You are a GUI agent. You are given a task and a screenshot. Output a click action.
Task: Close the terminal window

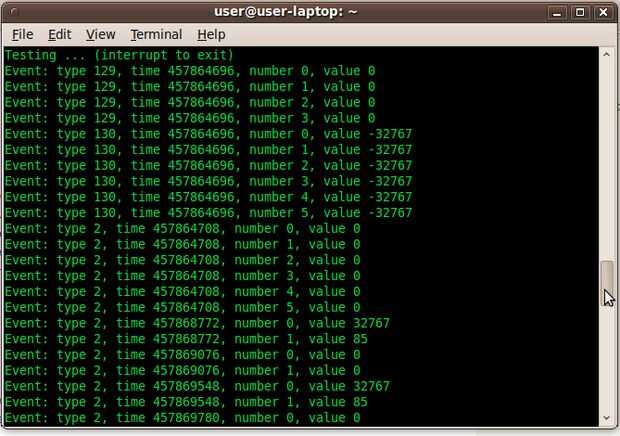click(x=603, y=13)
